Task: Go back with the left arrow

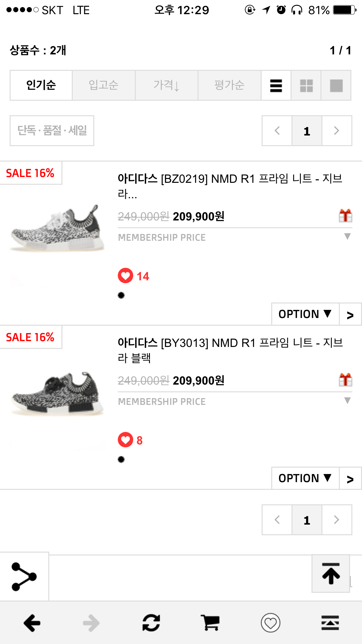Action: pos(32,623)
